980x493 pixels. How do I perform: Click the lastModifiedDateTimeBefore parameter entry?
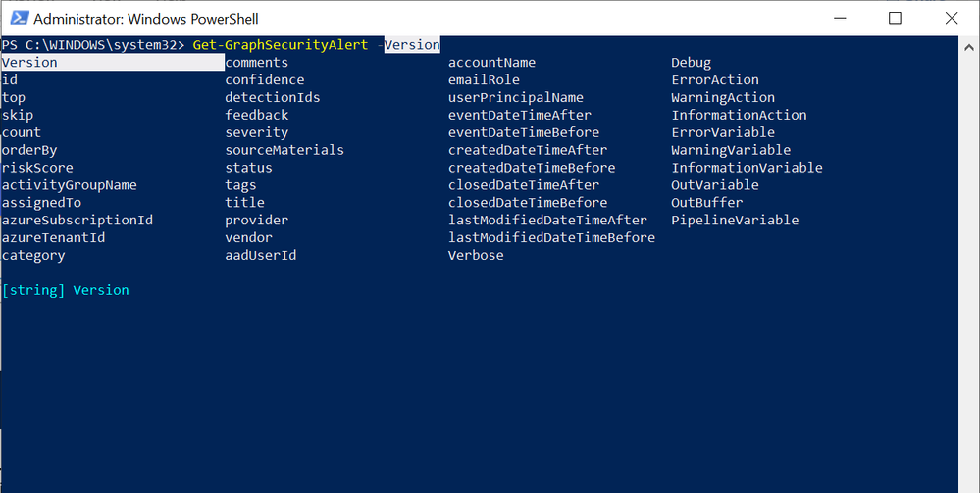pyautogui.click(x=551, y=238)
